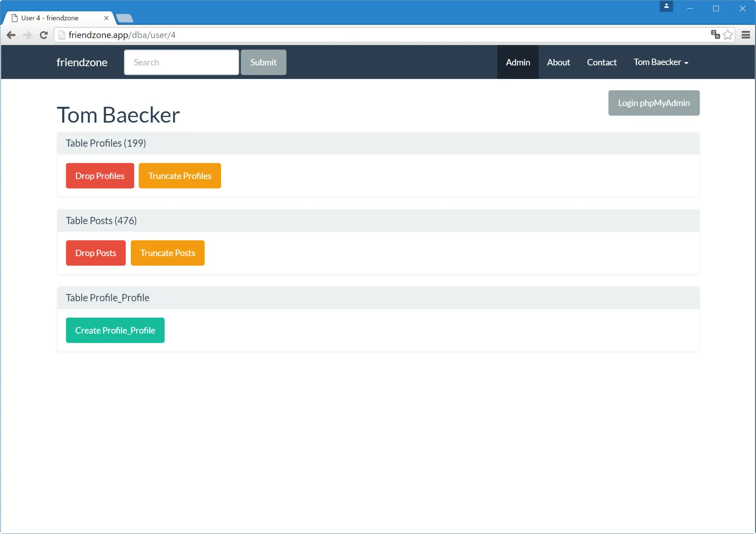The width and height of the screenshot is (756, 534).
Task: Click the red Drop Profiles button
Action: (100, 176)
